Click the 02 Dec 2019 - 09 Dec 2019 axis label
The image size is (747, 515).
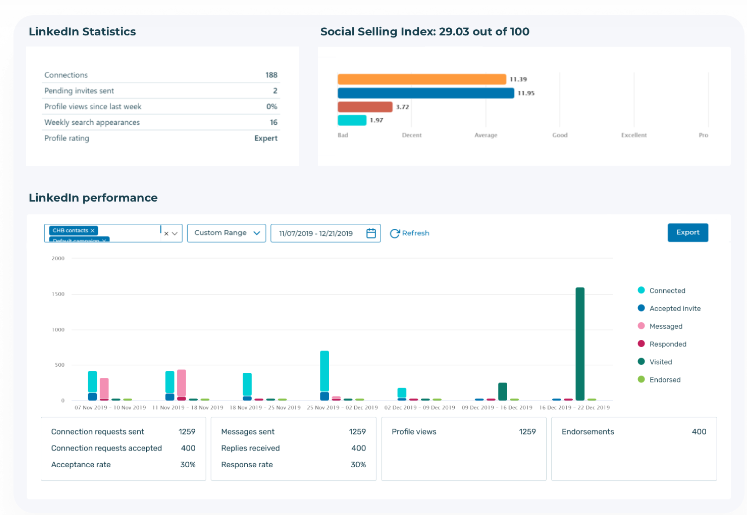(x=419, y=408)
